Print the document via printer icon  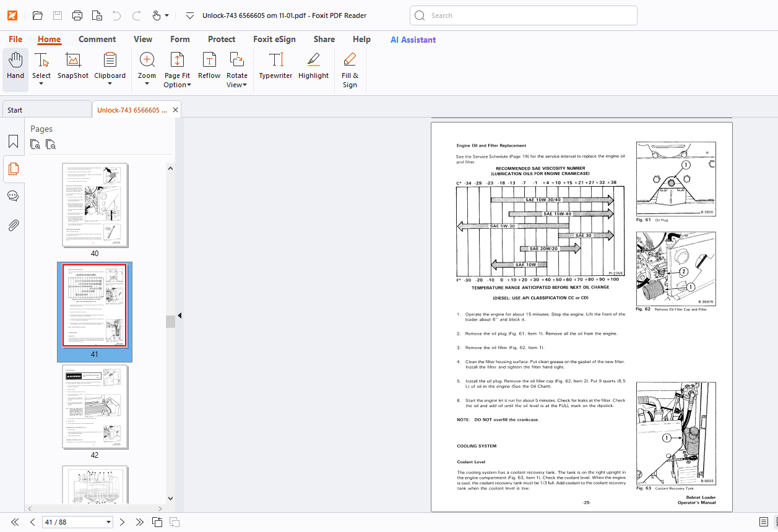[77, 15]
